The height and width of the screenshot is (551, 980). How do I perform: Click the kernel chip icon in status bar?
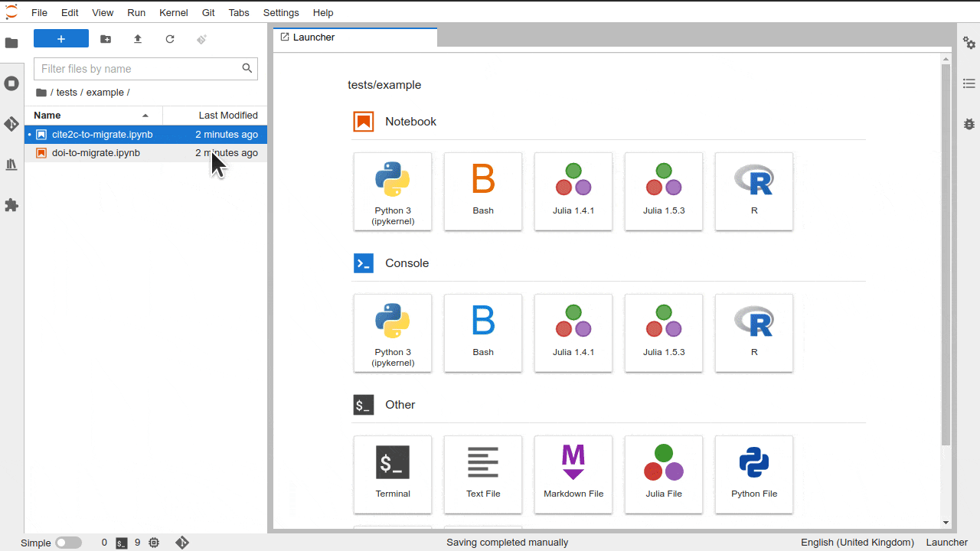pos(154,543)
